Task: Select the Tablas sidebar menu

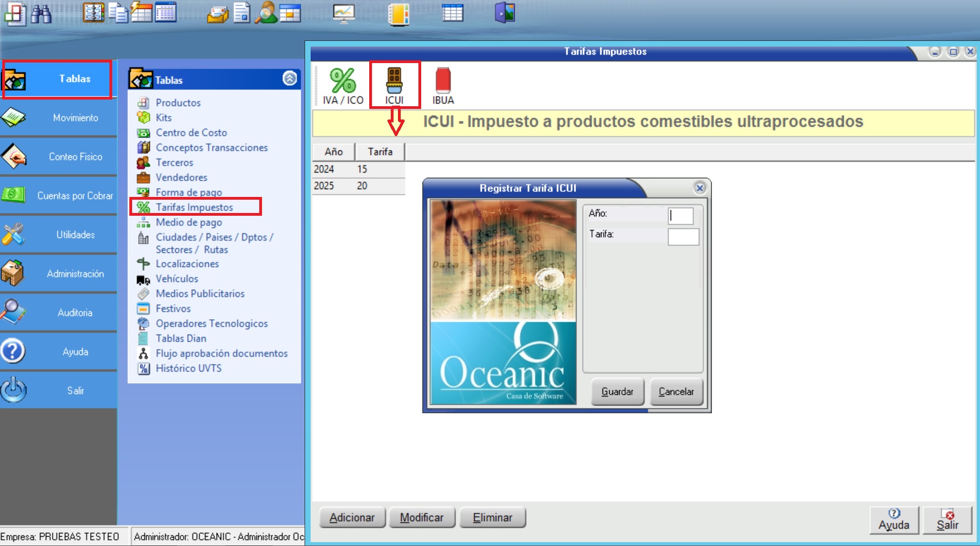Action: [x=57, y=79]
